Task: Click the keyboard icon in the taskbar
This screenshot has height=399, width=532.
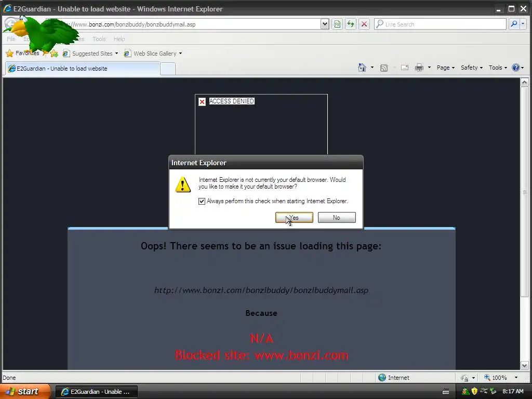Action: click(446, 392)
